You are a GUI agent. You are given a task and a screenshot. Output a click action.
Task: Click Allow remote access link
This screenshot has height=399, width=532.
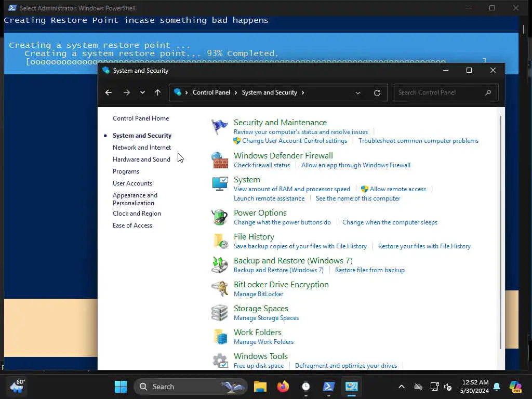397,189
